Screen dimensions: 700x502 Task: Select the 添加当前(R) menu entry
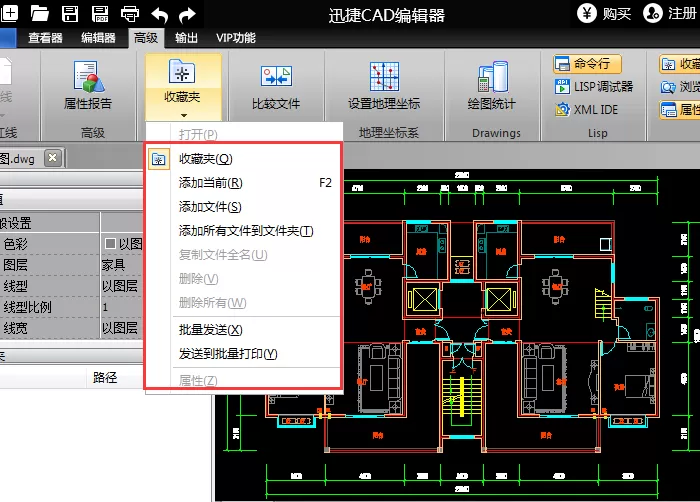[x=243, y=183]
